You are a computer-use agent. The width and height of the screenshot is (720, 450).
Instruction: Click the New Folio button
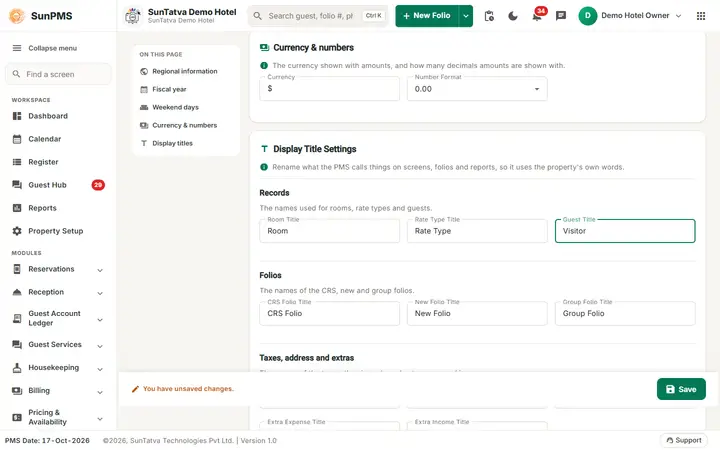[427, 16]
